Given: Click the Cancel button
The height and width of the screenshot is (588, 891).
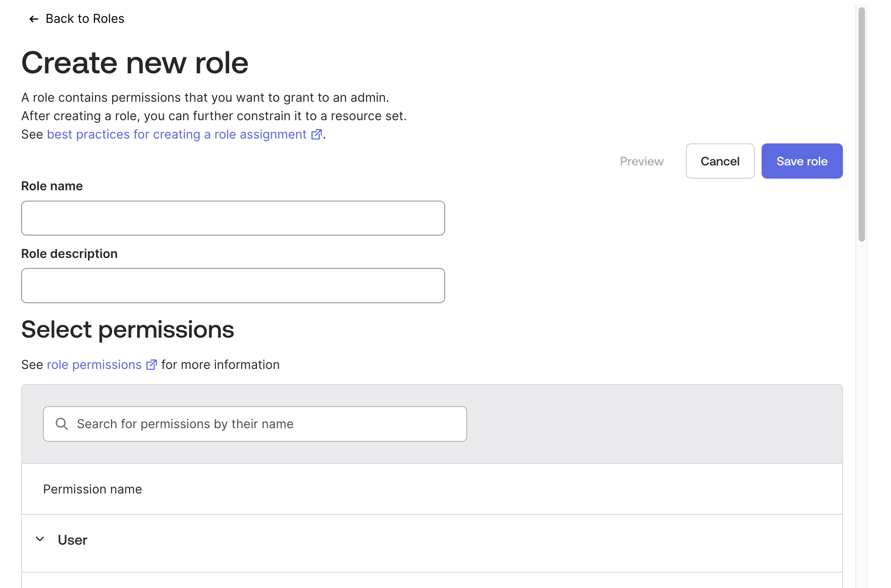Looking at the screenshot, I should tap(720, 161).
